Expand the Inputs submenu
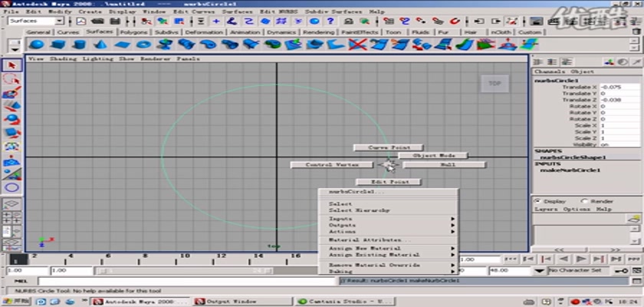The width and height of the screenshot is (644, 307). click(x=389, y=219)
